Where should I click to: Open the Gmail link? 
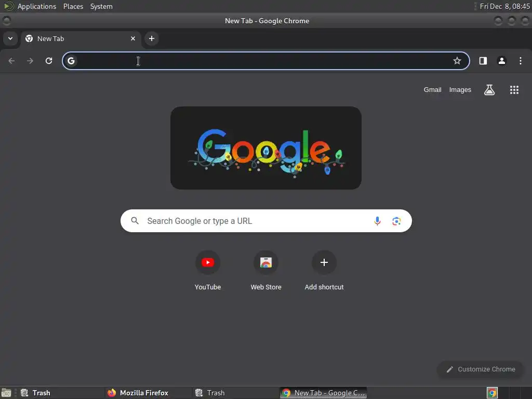click(x=433, y=90)
